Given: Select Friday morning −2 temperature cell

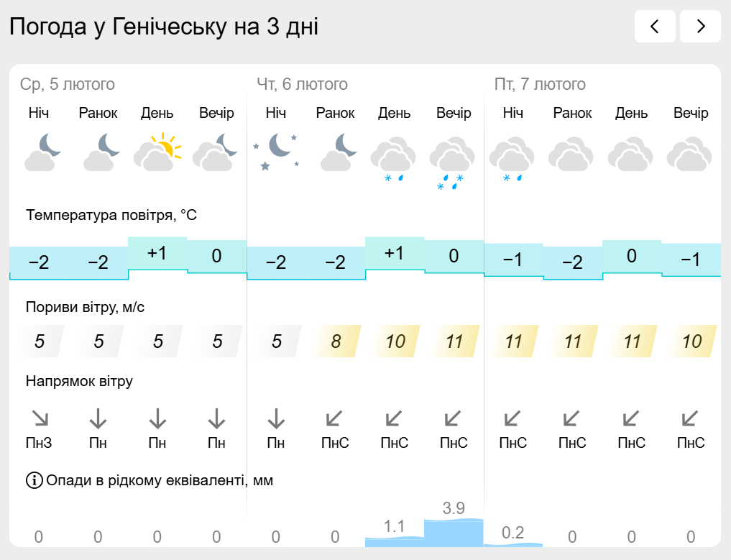Looking at the screenshot, I should (x=572, y=262).
